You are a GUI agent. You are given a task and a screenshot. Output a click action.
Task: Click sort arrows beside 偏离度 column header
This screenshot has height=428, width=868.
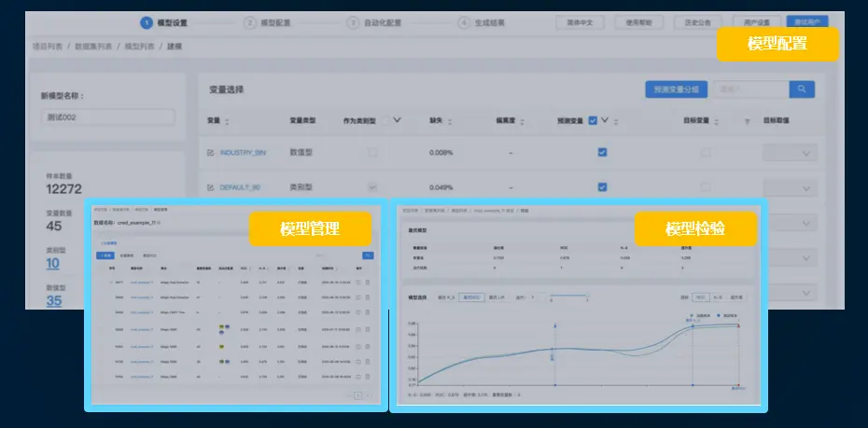point(524,122)
